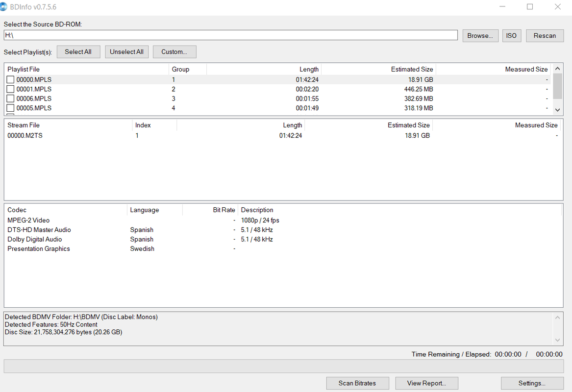
Task: Tick the checkbox for 00005.MPLS
Action: coord(10,108)
